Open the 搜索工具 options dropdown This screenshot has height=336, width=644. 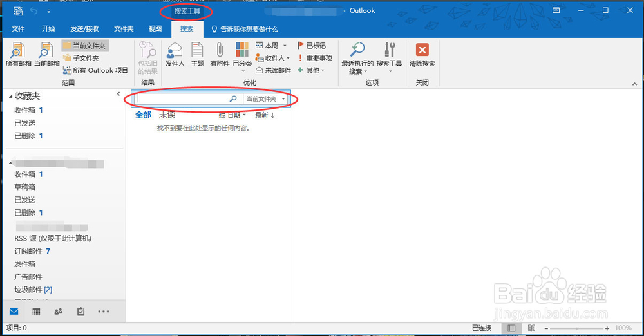click(x=390, y=58)
